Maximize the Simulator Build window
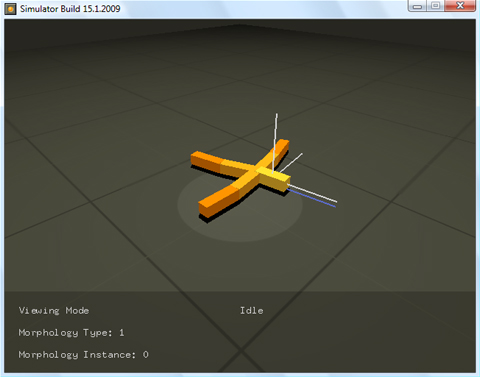The width and height of the screenshot is (480, 377). (x=435, y=6)
